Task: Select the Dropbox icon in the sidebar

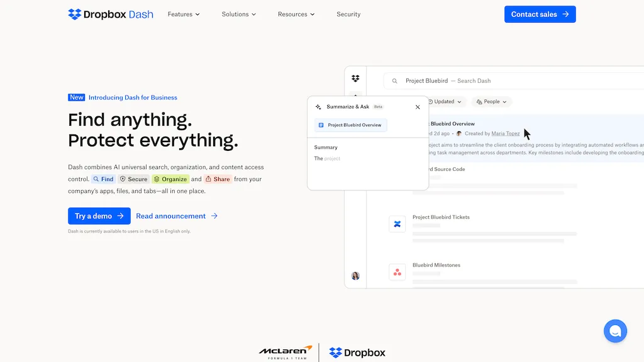Action: (x=355, y=78)
